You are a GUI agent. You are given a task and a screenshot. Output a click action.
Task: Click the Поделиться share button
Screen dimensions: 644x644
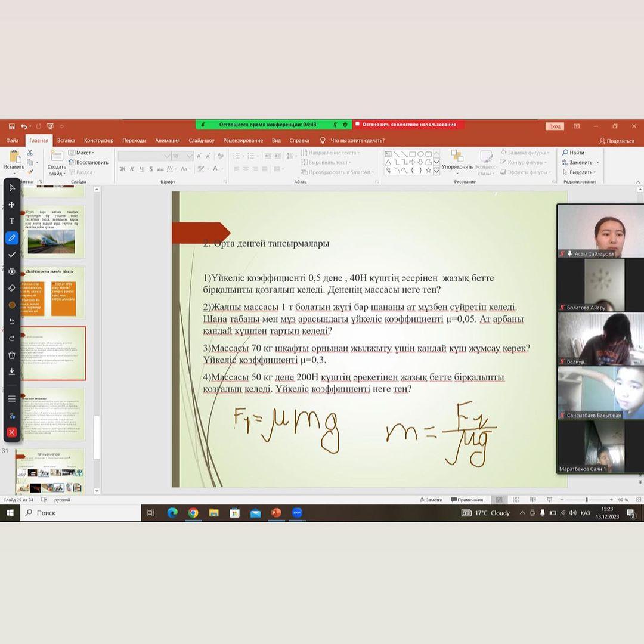point(617,141)
